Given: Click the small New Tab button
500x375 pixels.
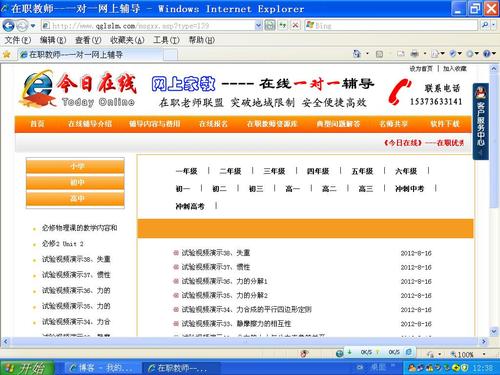Looking at the screenshot, I should (170, 55).
